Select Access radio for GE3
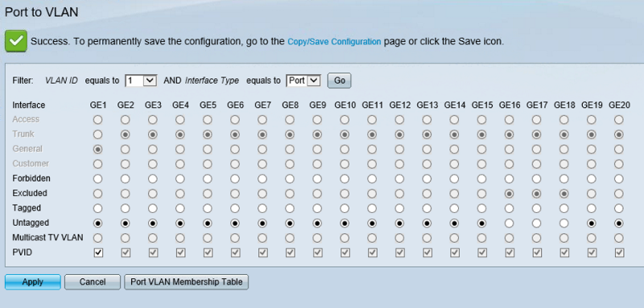The height and width of the screenshot is (308, 644). (x=153, y=119)
